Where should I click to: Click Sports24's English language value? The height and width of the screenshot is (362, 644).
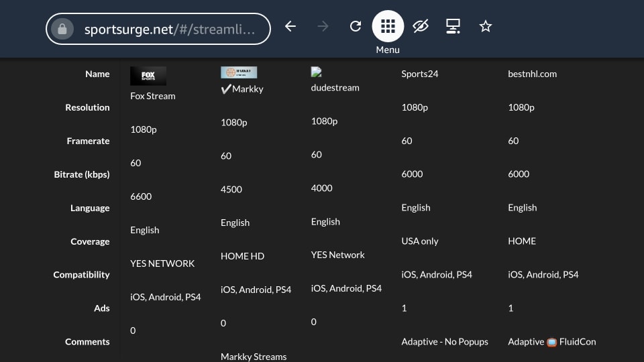(x=416, y=208)
